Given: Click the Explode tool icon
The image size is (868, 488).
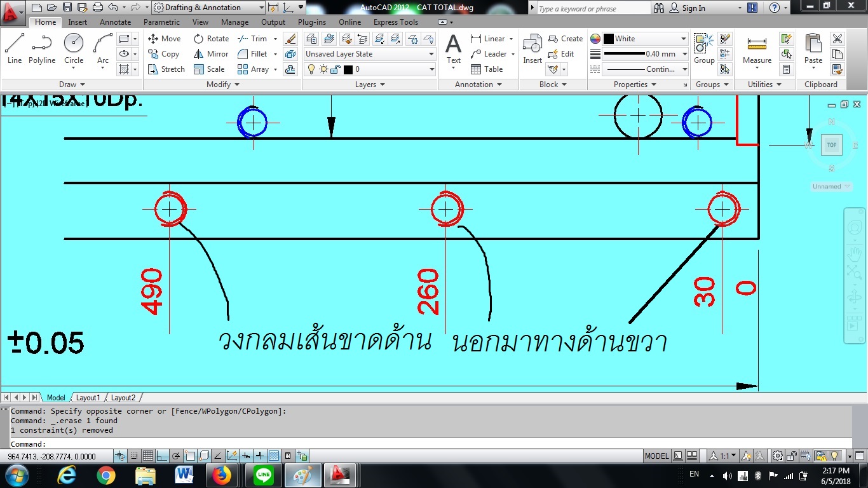Looking at the screenshot, I should 290,54.
